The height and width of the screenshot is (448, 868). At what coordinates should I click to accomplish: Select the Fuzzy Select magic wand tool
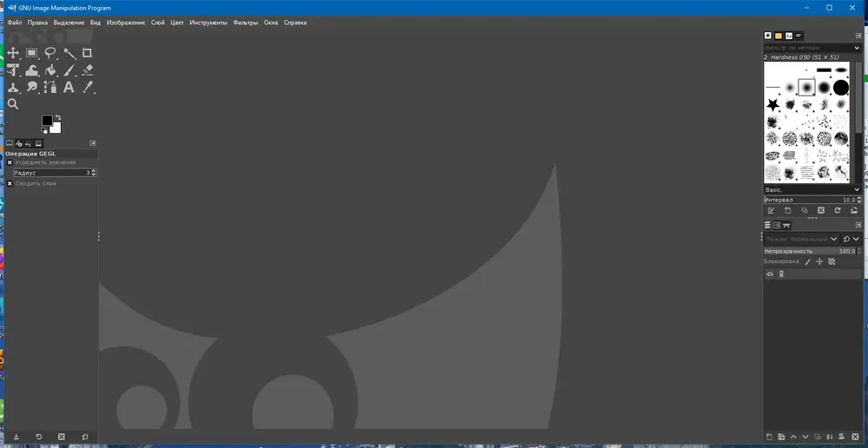[69, 53]
